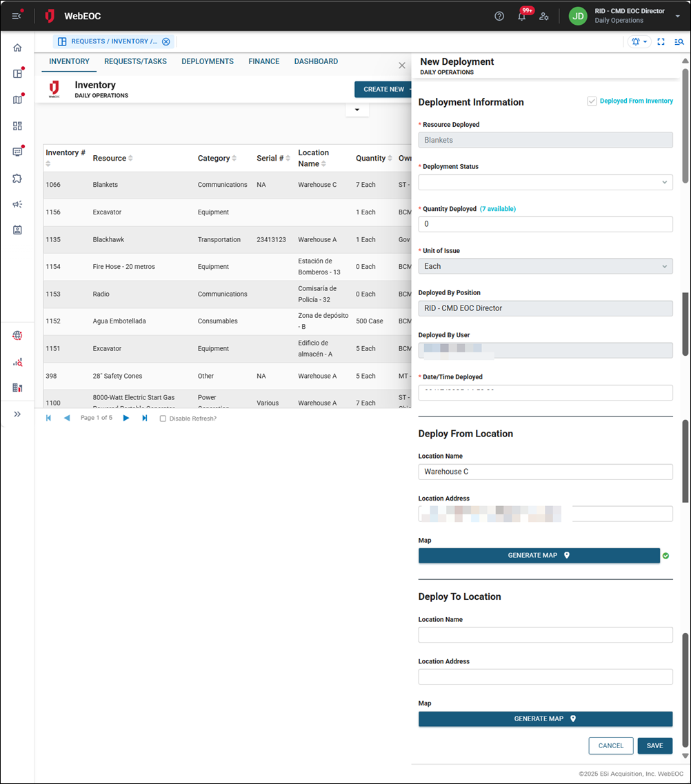Open the Deployment Status dropdown
This screenshot has width=691, height=784.
(545, 181)
